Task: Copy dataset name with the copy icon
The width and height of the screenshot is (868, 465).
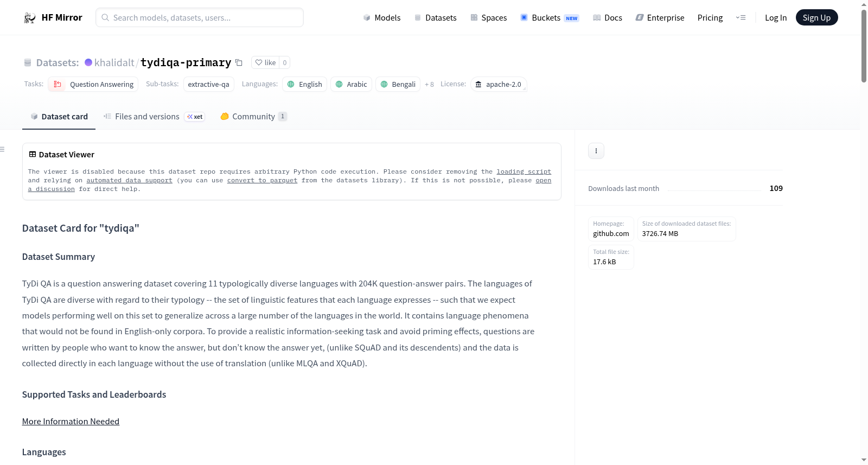Action: point(239,62)
